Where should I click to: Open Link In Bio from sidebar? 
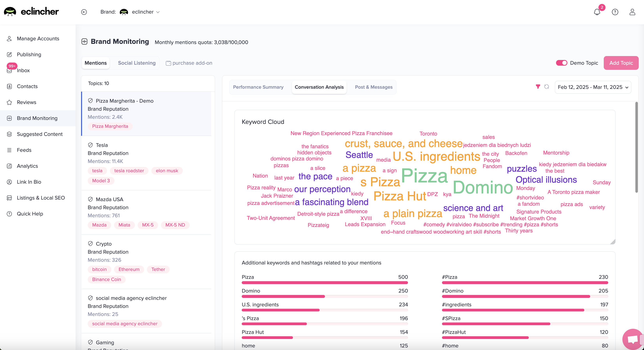pyautogui.click(x=29, y=182)
